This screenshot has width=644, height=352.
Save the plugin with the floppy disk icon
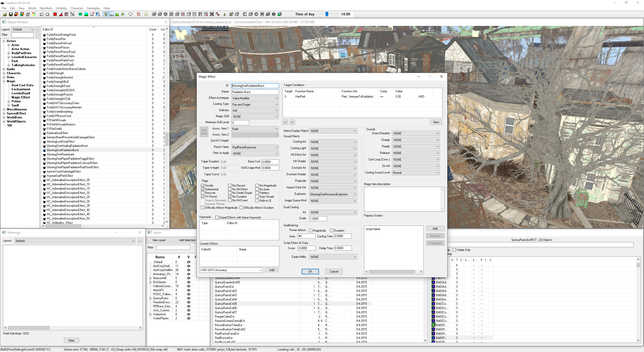point(11,14)
